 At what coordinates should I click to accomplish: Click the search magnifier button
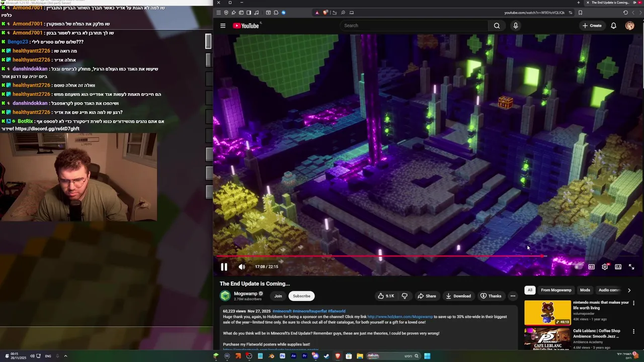[x=497, y=26]
